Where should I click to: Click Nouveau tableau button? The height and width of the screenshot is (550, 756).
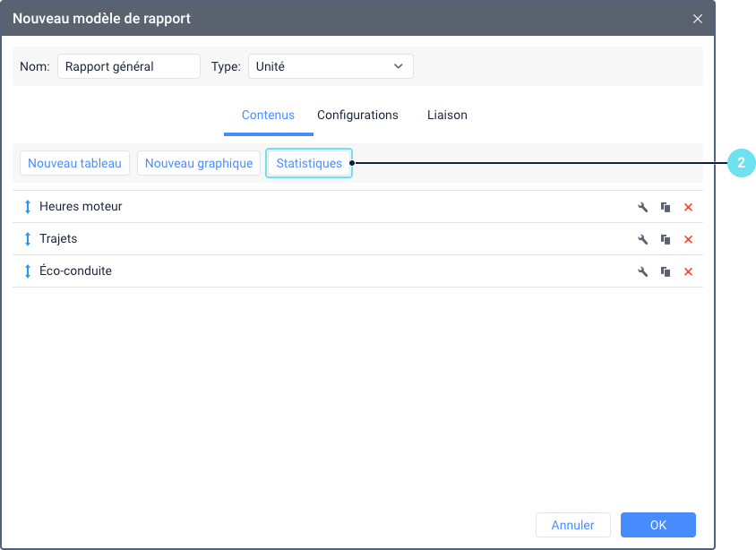click(x=74, y=163)
